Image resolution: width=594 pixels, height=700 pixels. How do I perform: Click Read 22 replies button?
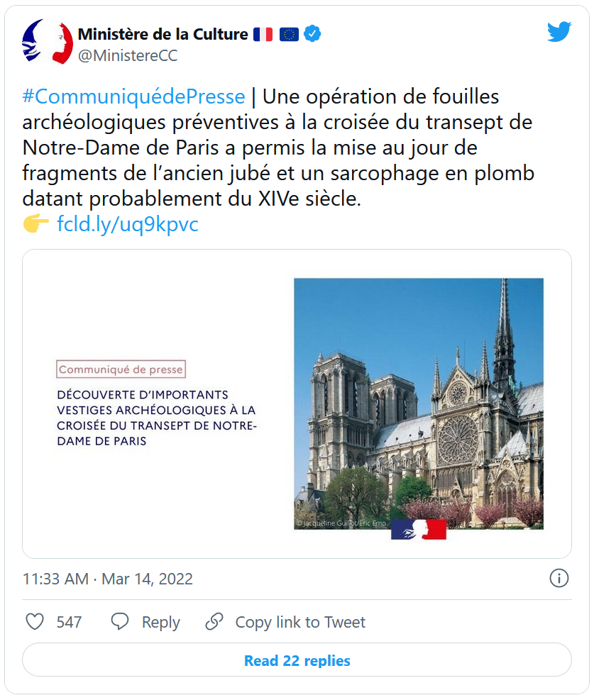point(297,661)
